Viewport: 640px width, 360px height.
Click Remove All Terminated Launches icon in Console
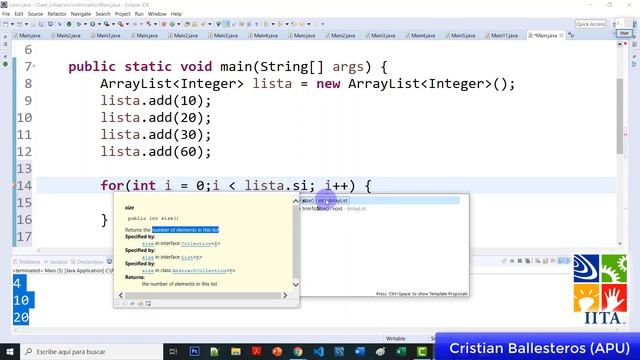[527, 261]
